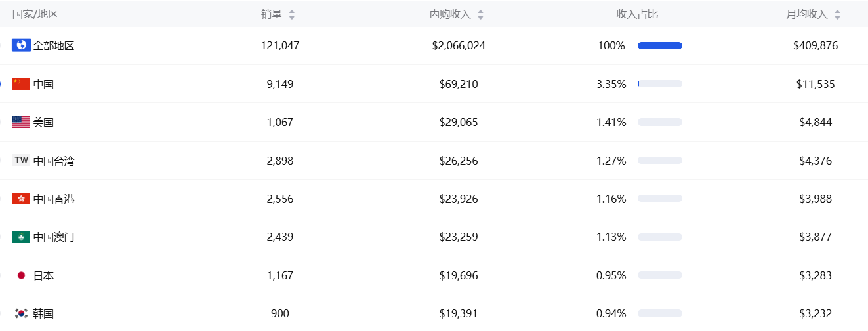Click the Macau flag icon
Viewport: 868px width, 331px height.
click(21, 237)
